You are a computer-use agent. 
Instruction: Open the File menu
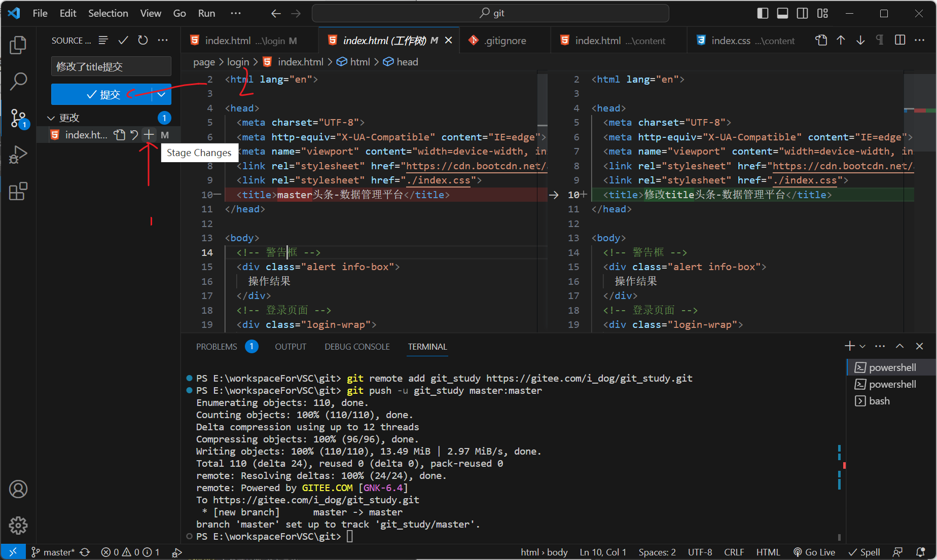[40, 13]
